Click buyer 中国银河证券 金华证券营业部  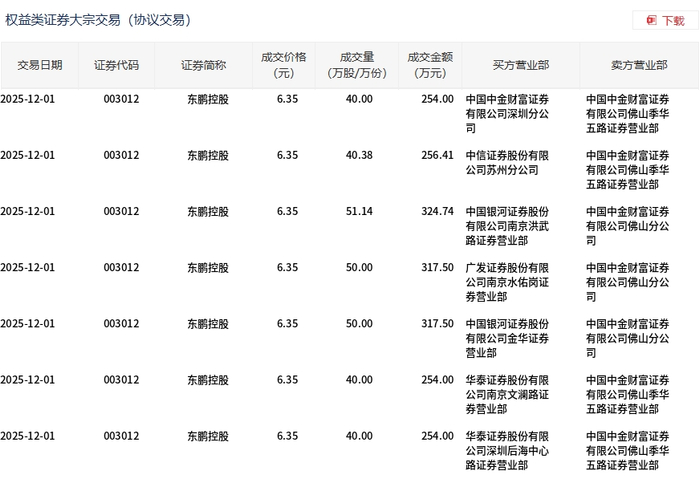tap(507, 338)
